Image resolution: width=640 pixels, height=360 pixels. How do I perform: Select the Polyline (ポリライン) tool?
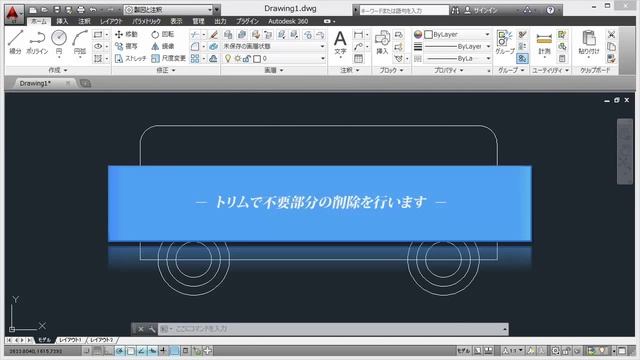(37, 42)
